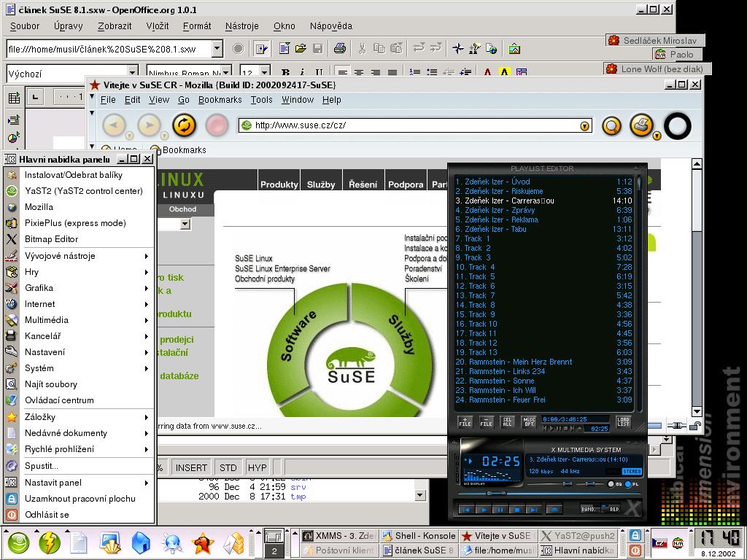Toggle INSERT mode in OpenOffice status bar
Viewport: 747px width, 560px height.
coord(191,467)
